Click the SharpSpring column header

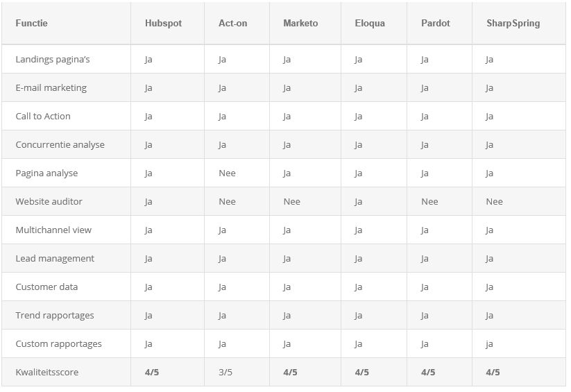pos(513,23)
